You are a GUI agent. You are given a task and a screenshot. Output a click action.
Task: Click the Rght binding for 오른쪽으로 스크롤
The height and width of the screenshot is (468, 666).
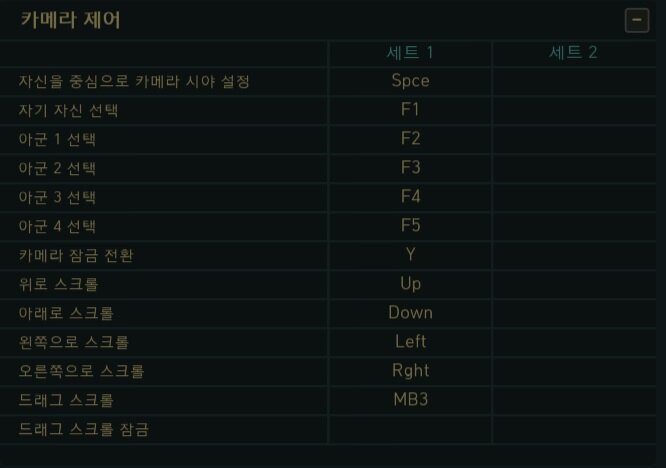(x=410, y=371)
